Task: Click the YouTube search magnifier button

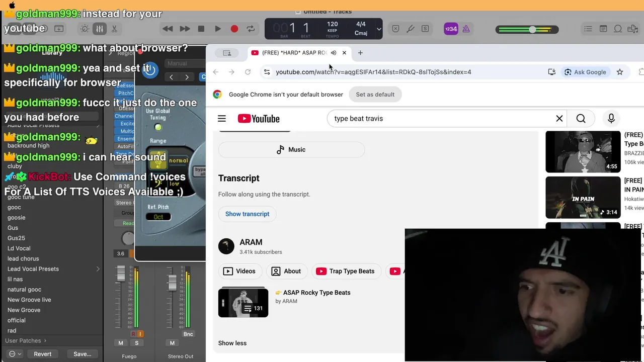Action: (581, 119)
